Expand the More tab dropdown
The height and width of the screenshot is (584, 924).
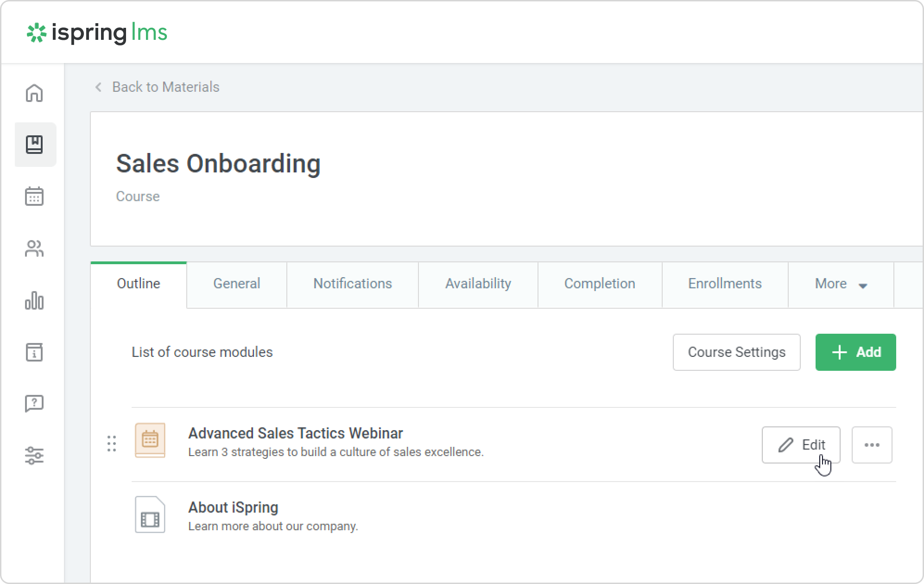(841, 284)
